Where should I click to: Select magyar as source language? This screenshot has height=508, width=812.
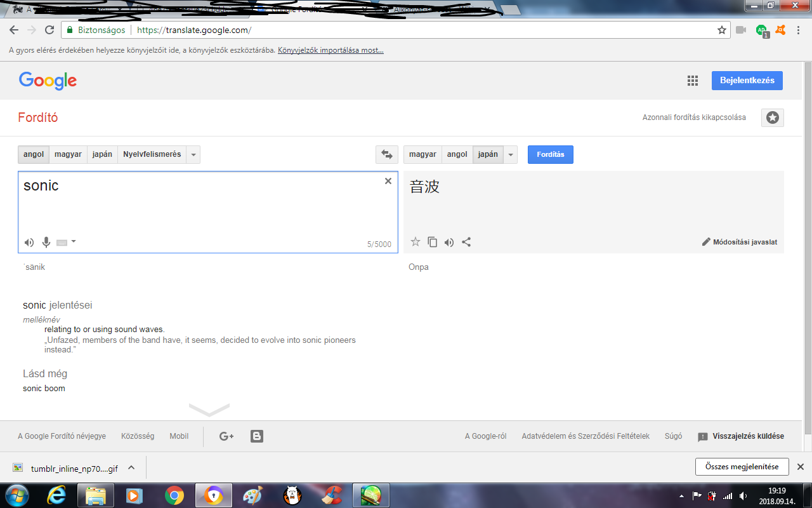(x=68, y=154)
